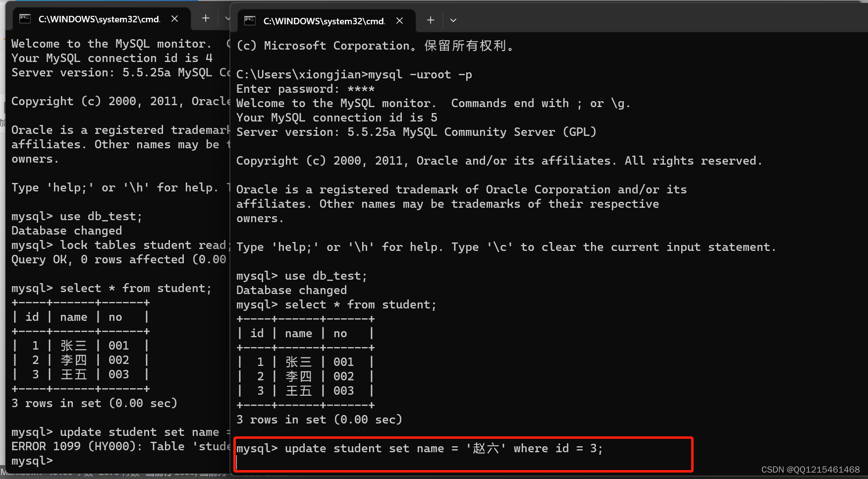Open a new tab in left terminal
Image resolution: width=868 pixels, height=479 pixels.
(206, 18)
